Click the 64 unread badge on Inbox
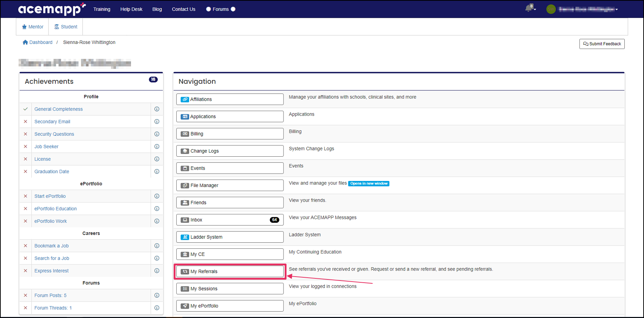The image size is (644, 318). [275, 220]
